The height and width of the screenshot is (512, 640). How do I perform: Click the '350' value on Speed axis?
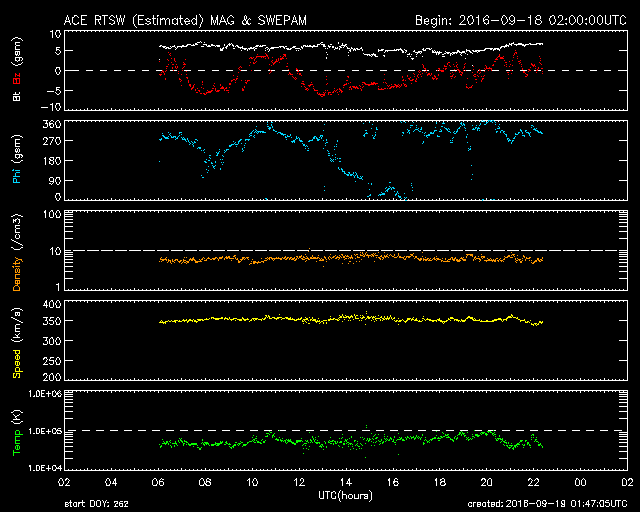click(x=52, y=321)
